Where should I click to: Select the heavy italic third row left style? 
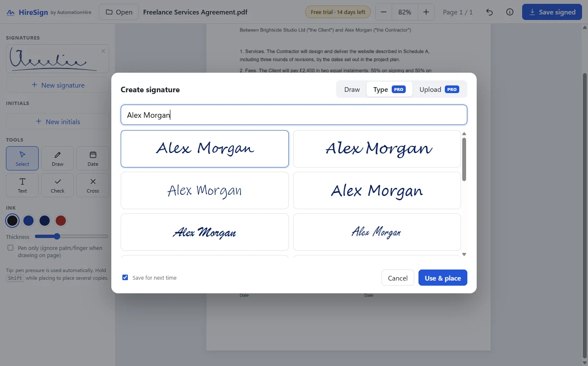205,232
